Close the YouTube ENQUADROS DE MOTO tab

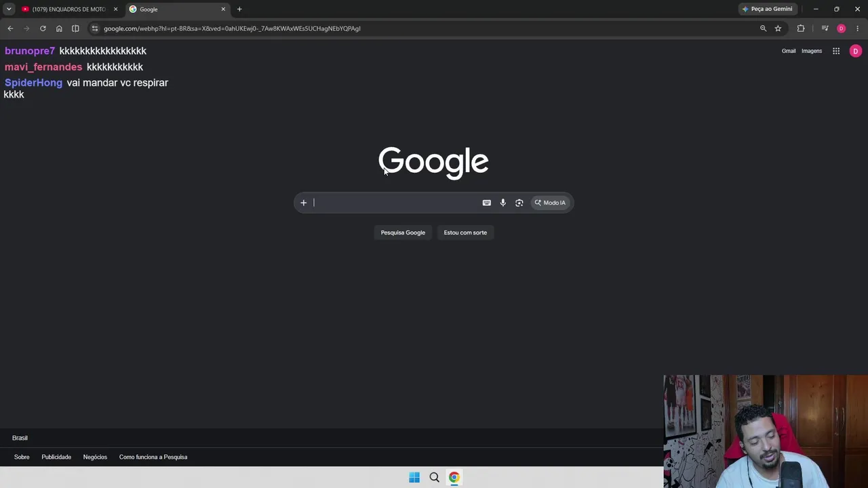coord(115,9)
